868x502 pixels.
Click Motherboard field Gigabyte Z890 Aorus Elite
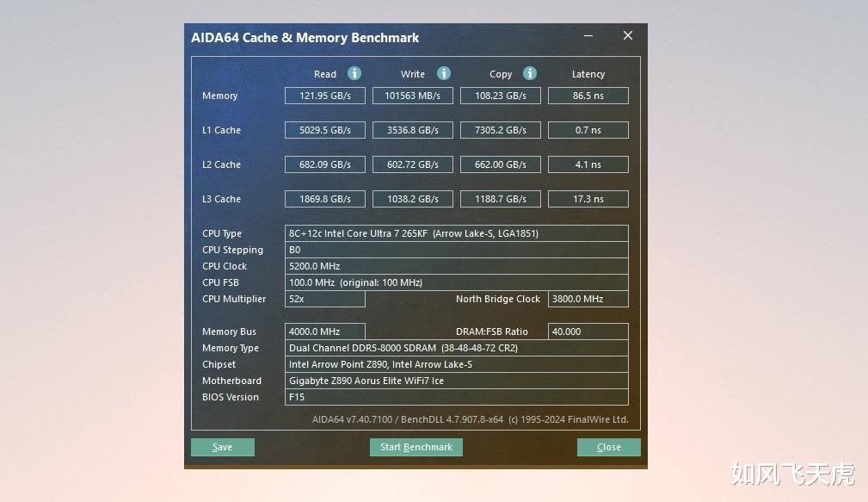pyautogui.click(x=457, y=381)
